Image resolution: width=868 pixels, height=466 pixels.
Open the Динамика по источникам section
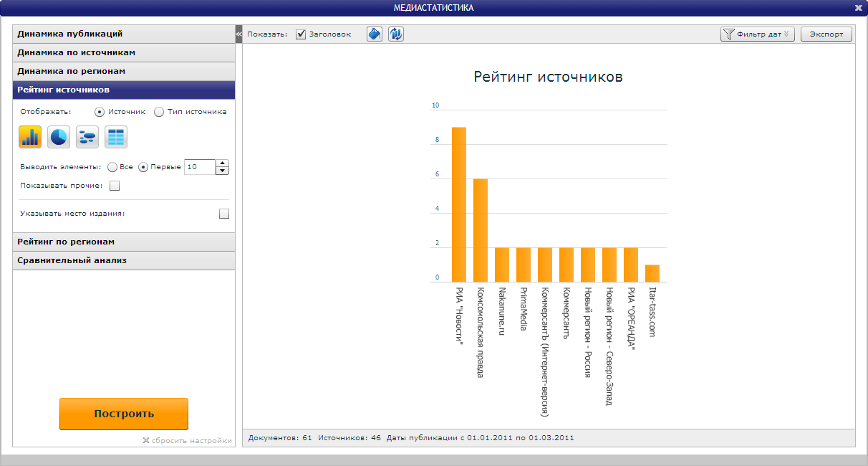point(124,52)
